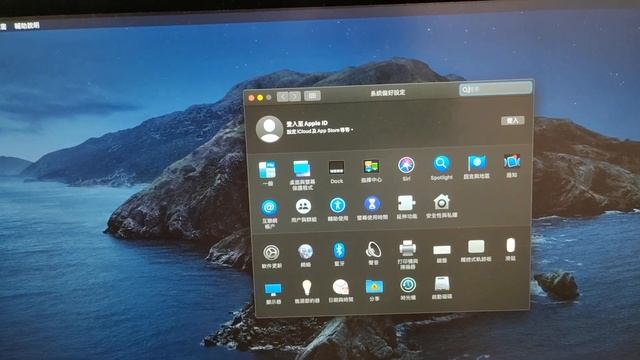Click the 'Sign in to Apple ID' text
Image resolution: width=640 pixels, height=360 pixels.
point(307,123)
